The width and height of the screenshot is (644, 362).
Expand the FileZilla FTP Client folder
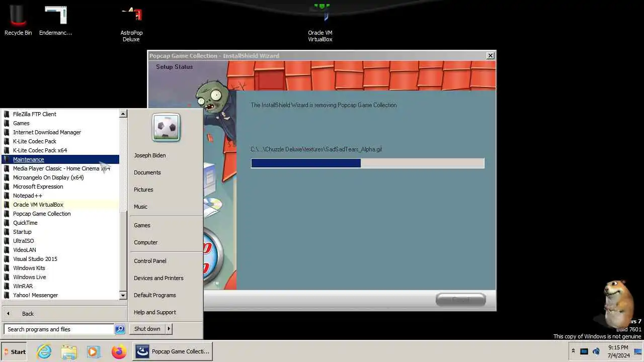click(61, 114)
